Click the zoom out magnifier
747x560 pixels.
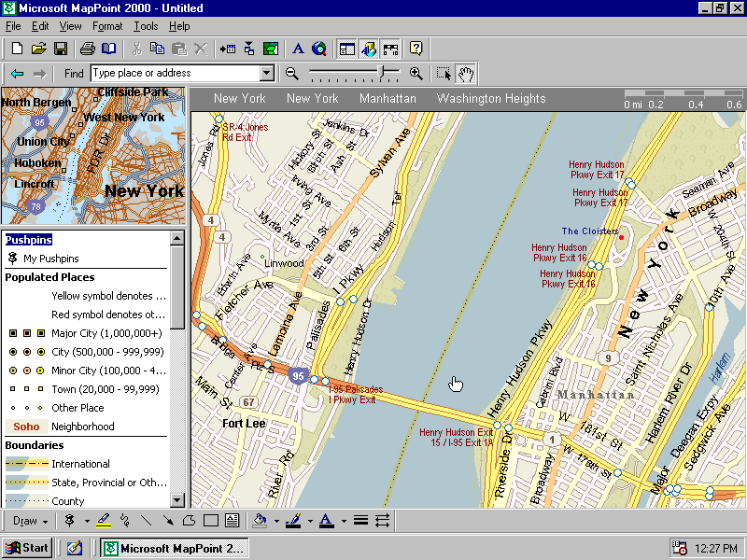pos(291,74)
